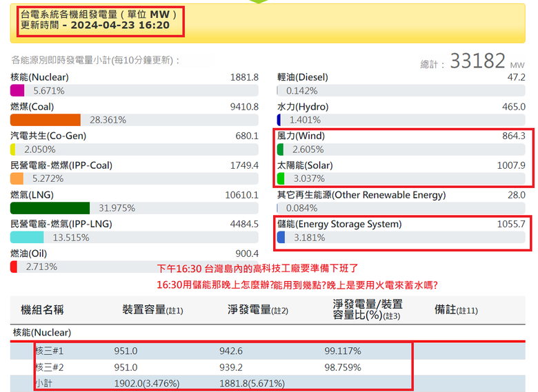The width and height of the screenshot is (538, 392).
Task: Click the 核三#2 net generation 939.2
Action: (x=231, y=367)
